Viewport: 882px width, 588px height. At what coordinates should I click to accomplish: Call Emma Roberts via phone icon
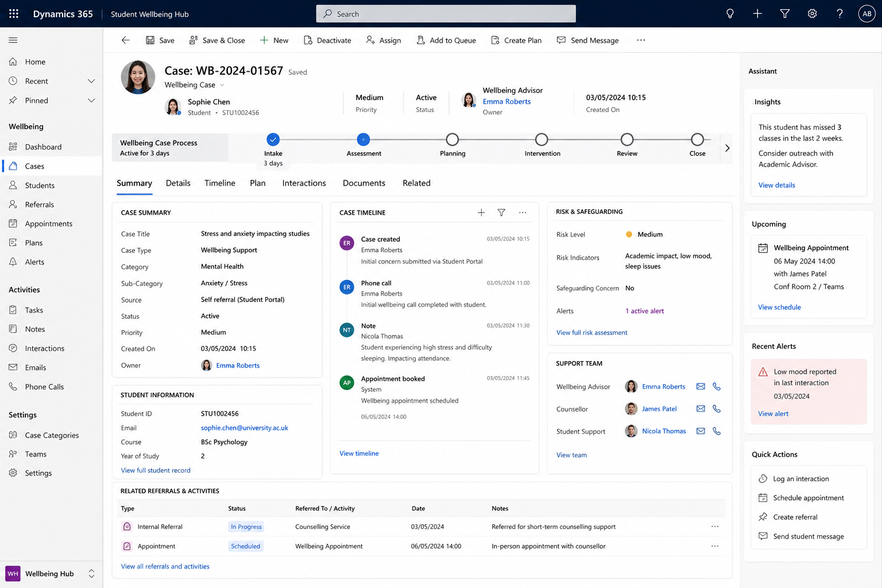[x=717, y=386]
